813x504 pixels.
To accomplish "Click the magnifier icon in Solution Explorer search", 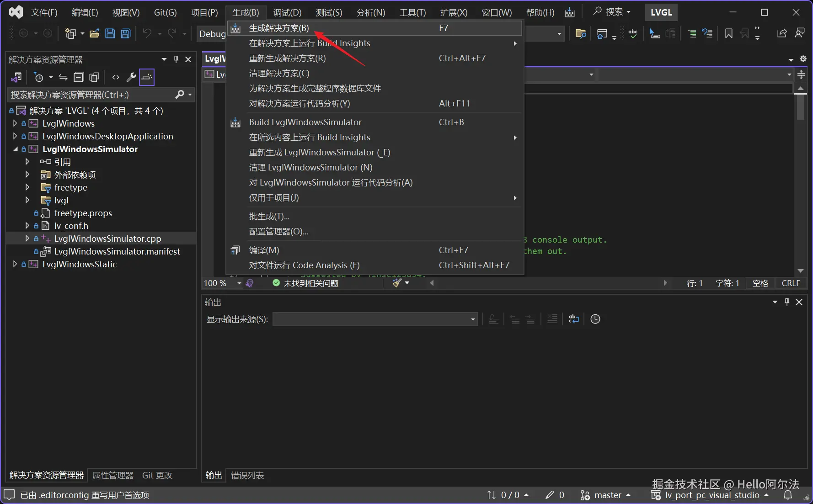I will coord(180,95).
